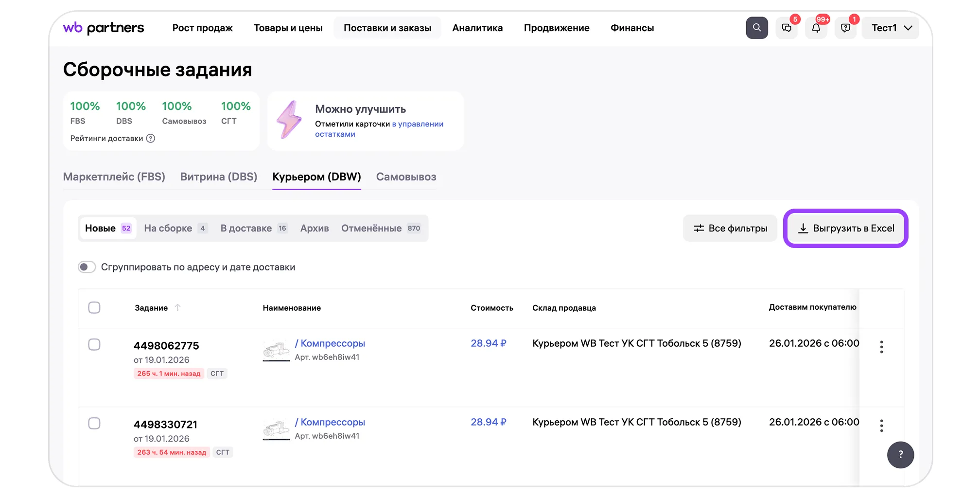Click the Выгрузить в Excel button
This screenshot has width=980, height=499.
pos(846,228)
